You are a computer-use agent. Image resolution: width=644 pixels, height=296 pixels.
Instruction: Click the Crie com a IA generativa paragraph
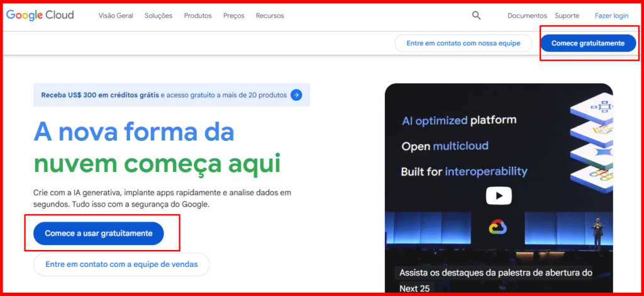[162, 198]
